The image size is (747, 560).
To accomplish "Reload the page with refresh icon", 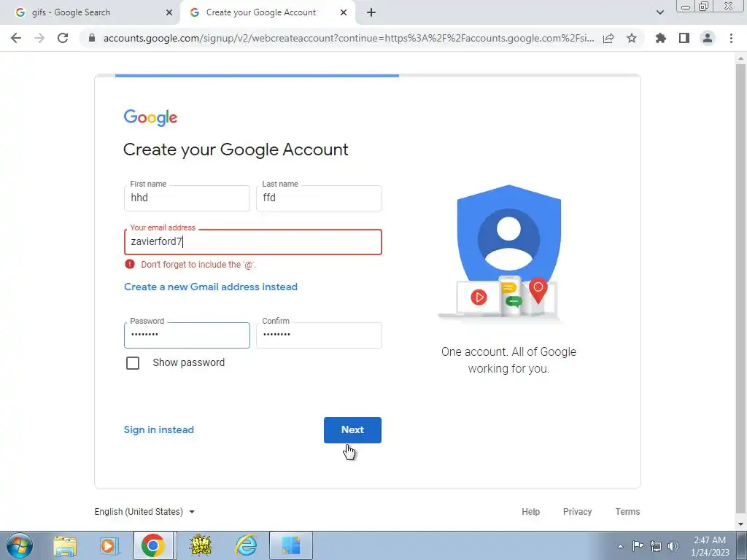I will [63, 38].
